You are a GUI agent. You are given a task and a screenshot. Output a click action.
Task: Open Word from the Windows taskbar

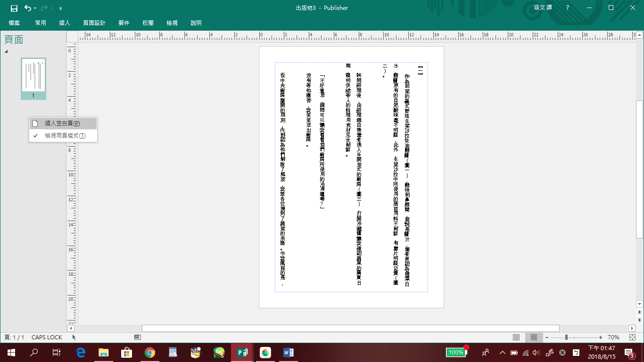point(288,352)
